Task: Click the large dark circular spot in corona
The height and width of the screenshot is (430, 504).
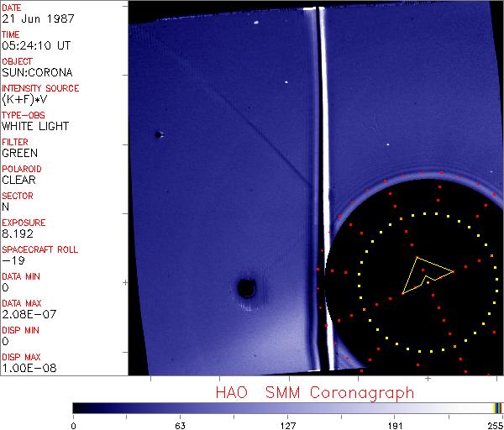Action: (x=247, y=288)
